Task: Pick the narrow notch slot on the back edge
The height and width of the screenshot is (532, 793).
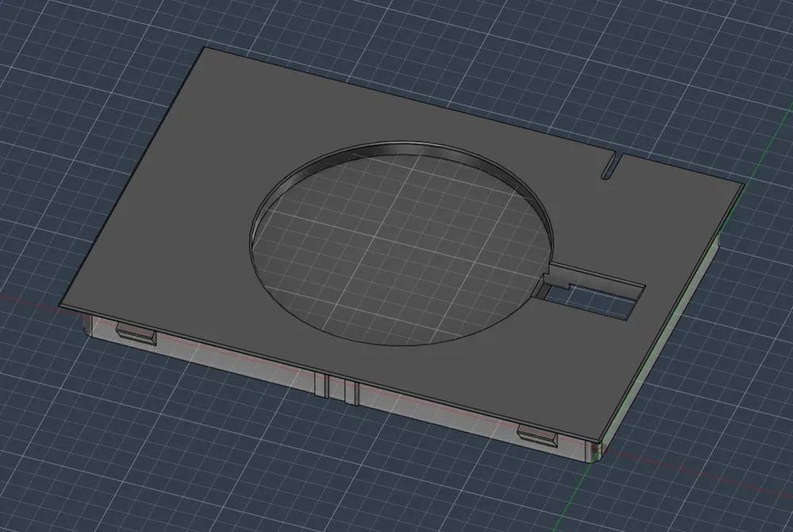Action: point(612,165)
